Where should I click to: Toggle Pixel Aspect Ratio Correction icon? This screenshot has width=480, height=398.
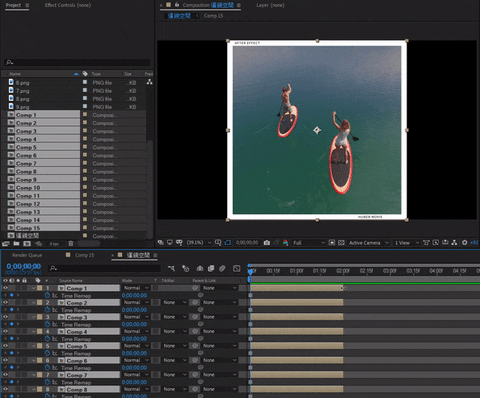426,243
